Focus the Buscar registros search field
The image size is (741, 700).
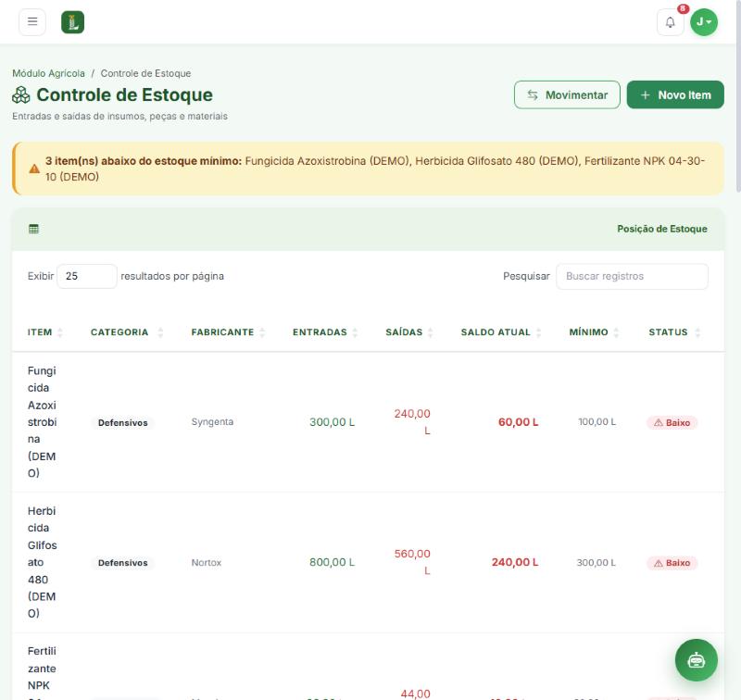tap(632, 276)
